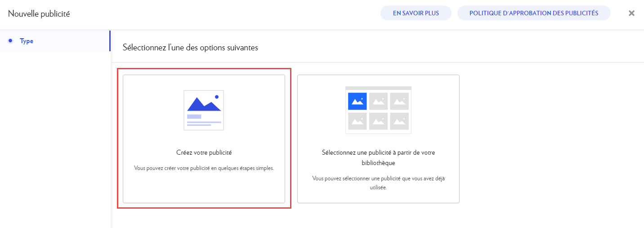Click the grey header bar of the library illustration
This screenshot has width=644, height=228.
pyautogui.click(x=378, y=88)
